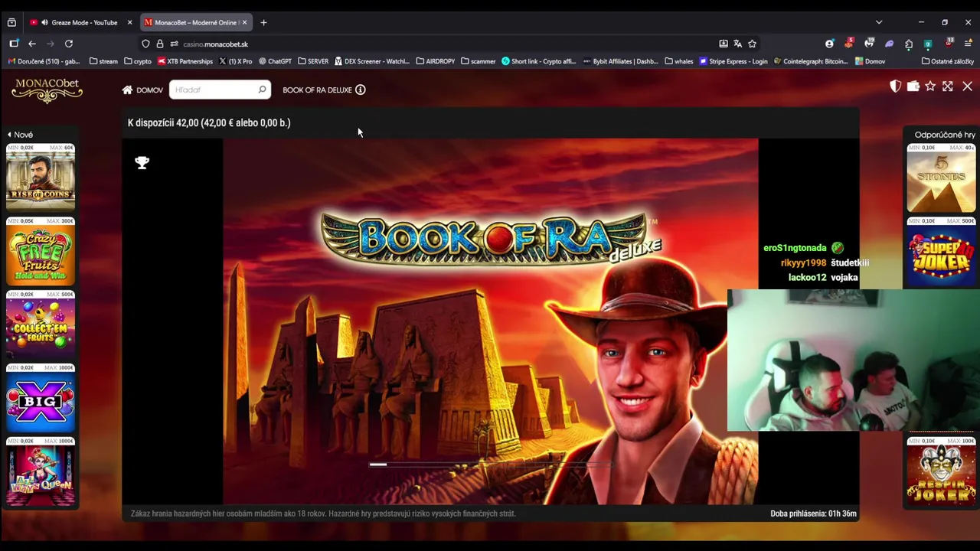Open the ChatGPT bookmark
980x551 pixels.
coord(275,61)
